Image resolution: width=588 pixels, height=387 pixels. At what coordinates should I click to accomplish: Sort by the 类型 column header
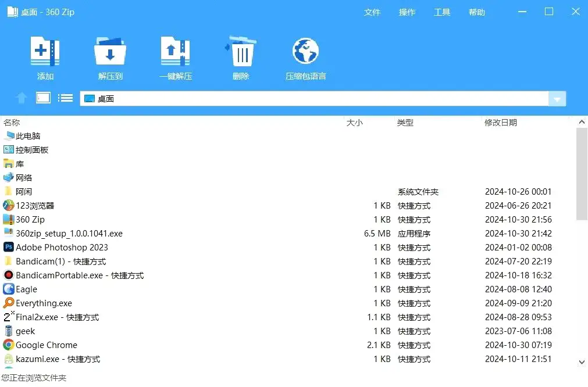405,123
